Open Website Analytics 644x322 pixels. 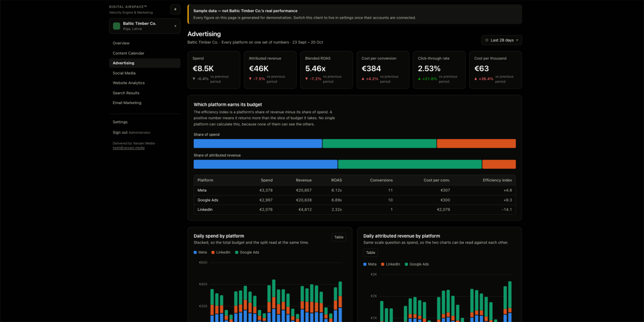coord(129,83)
